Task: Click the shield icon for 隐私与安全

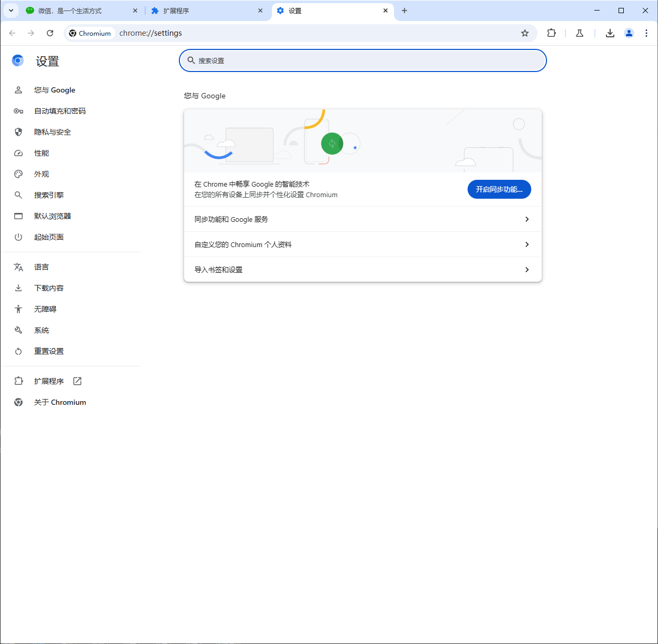Action: [x=18, y=132]
